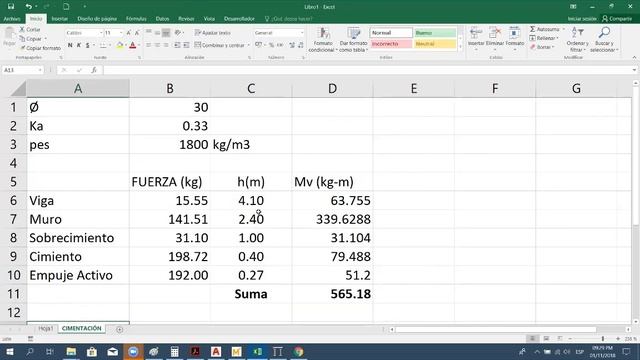640x360 pixels.
Task: Toggle italic (K) formatting
Action: (79, 45)
